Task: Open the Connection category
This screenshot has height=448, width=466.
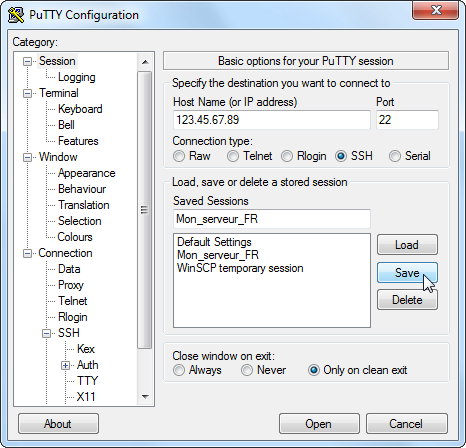Action: [x=65, y=253]
